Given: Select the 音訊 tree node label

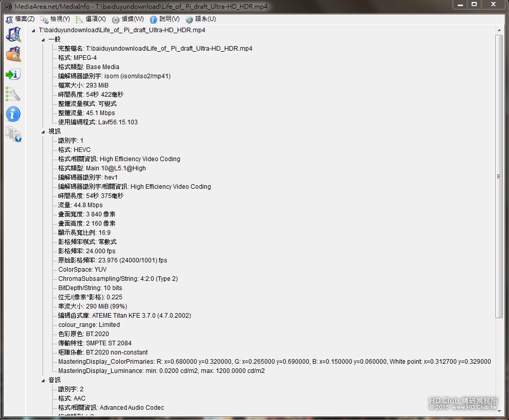Looking at the screenshot, I should 54,380.
